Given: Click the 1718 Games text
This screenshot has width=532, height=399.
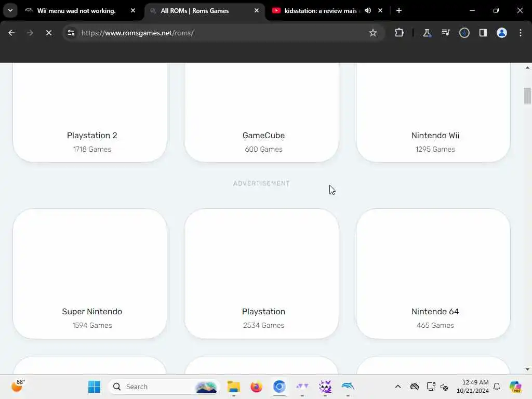Looking at the screenshot, I should tap(92, 149).
